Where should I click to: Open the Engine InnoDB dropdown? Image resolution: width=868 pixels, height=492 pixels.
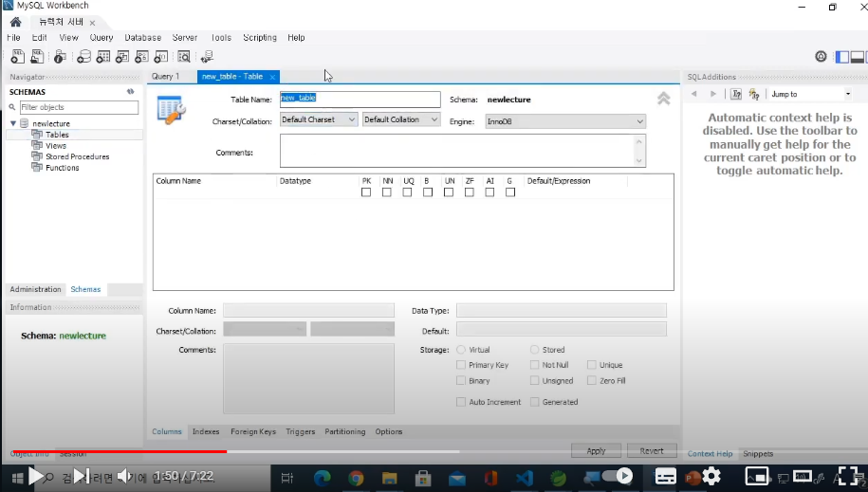[x=565, y=121]
